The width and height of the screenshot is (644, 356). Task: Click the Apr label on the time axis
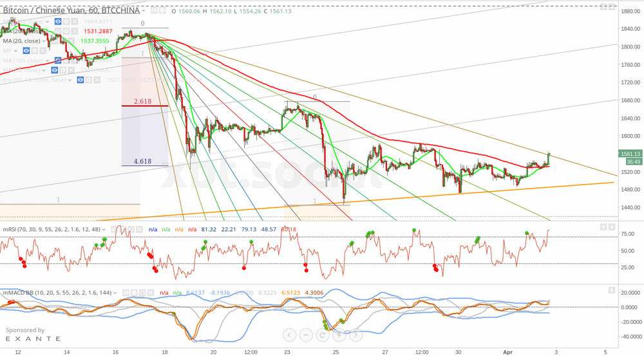point(508,352)
